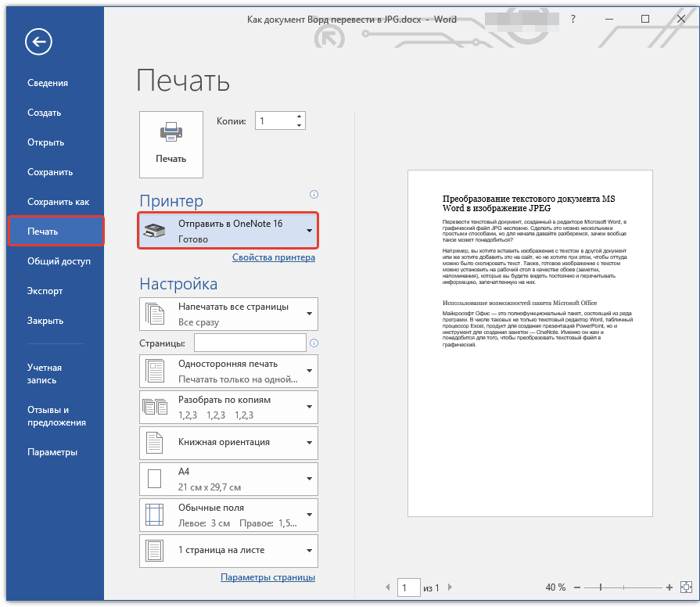The width and height of the screenshot is (700, 607).
Task: Expand the Отправить в OneNote 16 printer dropdown
Action: tap(228, 231)
